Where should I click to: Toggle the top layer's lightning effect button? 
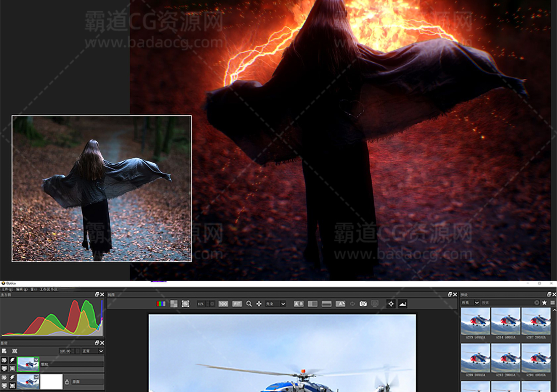[12, 361]
